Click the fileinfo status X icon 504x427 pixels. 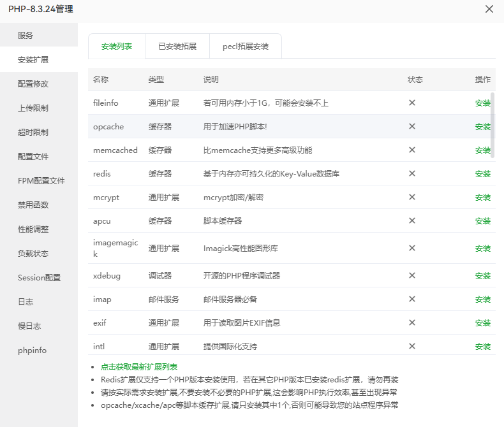[x=411, y=103]
